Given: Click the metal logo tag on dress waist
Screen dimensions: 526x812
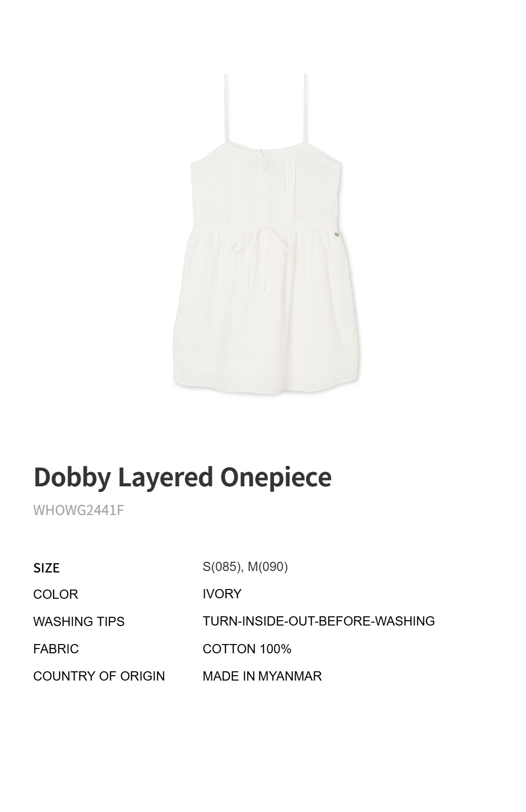Looking at the screenshot, I should tap(336, 236).
